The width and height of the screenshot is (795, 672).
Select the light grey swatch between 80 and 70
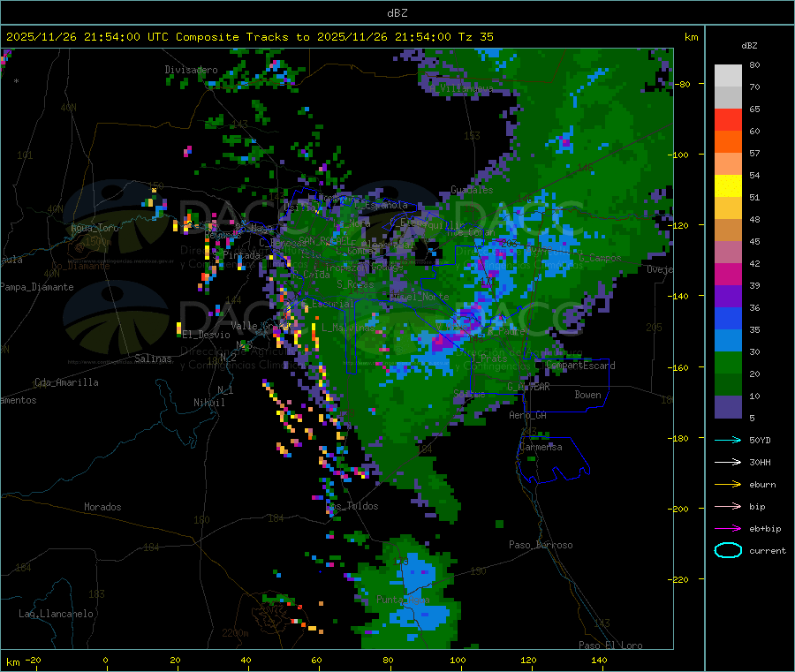click(728, 76)
